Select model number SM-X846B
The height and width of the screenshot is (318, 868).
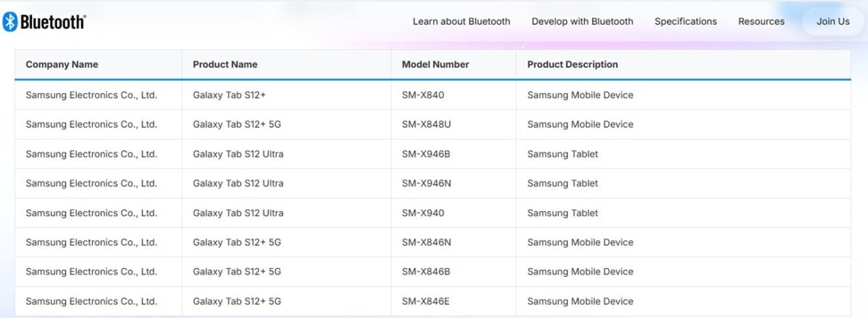pos(426,272)
